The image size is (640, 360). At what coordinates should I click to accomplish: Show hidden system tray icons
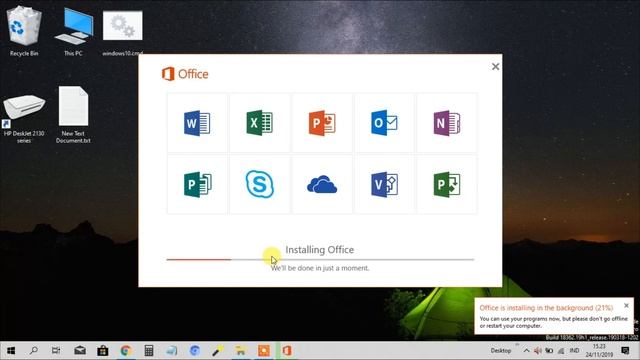pyautogui.click(x=526, y=351)
